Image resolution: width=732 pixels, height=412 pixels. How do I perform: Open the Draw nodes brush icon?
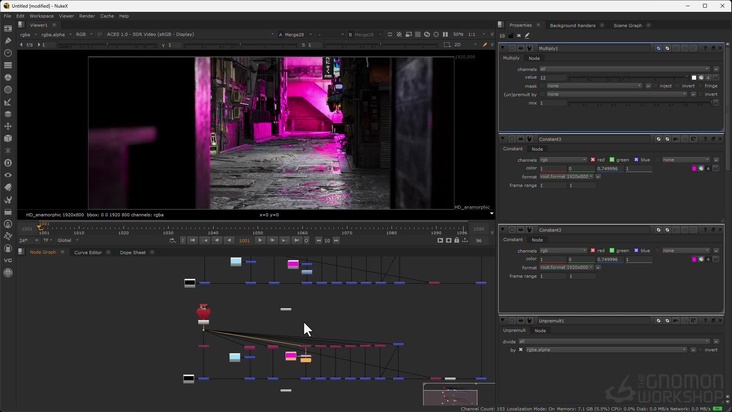(8, 41)
